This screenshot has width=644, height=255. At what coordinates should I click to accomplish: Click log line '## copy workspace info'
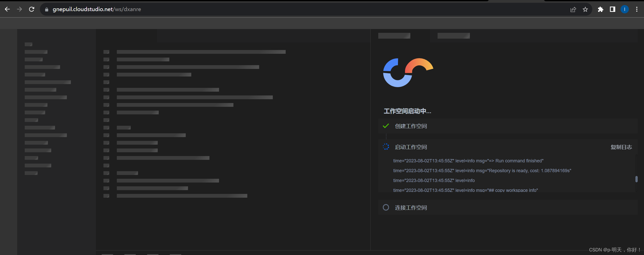466,190
